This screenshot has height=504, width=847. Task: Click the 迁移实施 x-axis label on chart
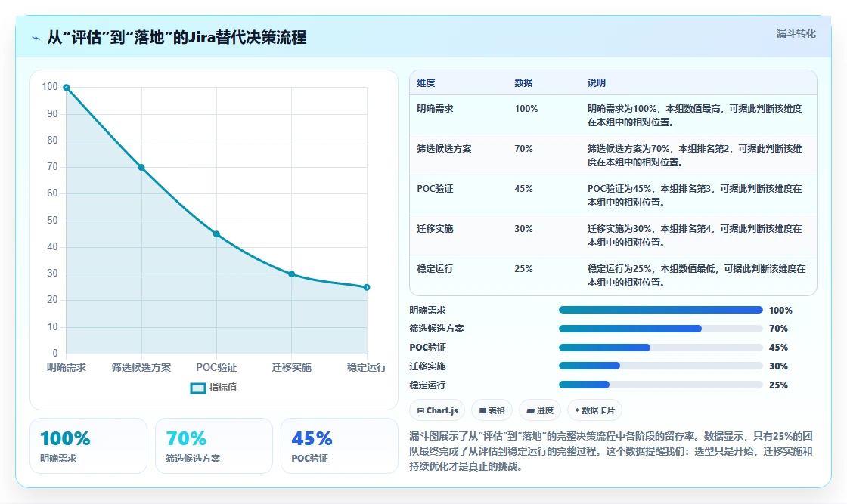pyautogui.click(x=292, y=367)
